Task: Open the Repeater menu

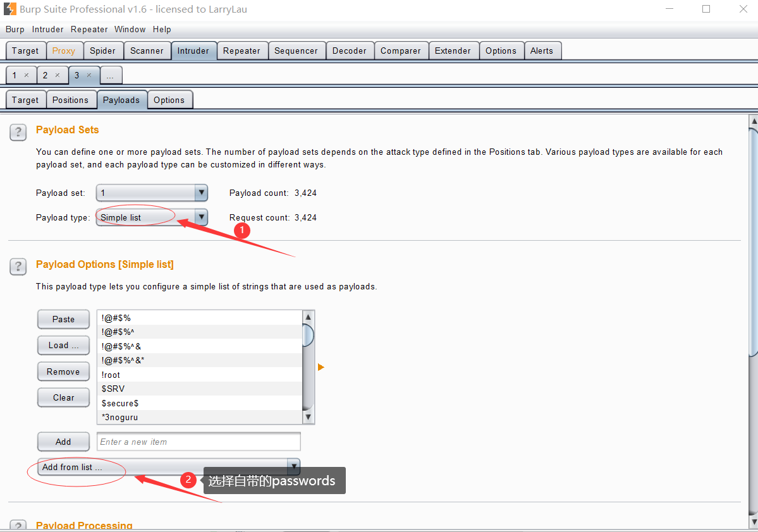Action: coord(89,30)
